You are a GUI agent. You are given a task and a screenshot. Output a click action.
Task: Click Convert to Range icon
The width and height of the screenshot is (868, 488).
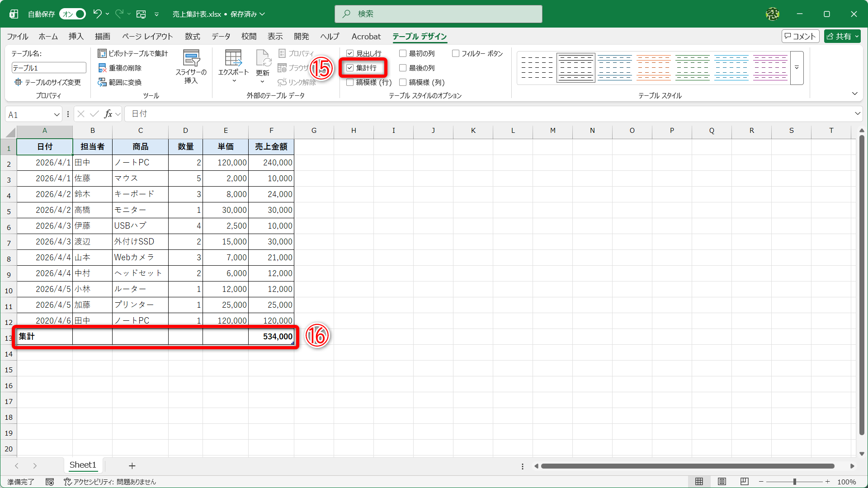click(102, 82)
